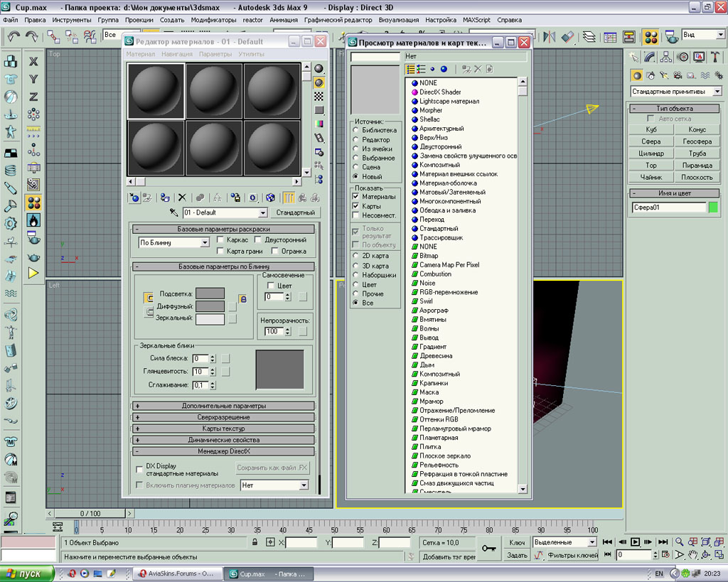Viewport: 728px width, 582px height.
Task: Click the Стандартный material type button
Action: coord(296,212)
